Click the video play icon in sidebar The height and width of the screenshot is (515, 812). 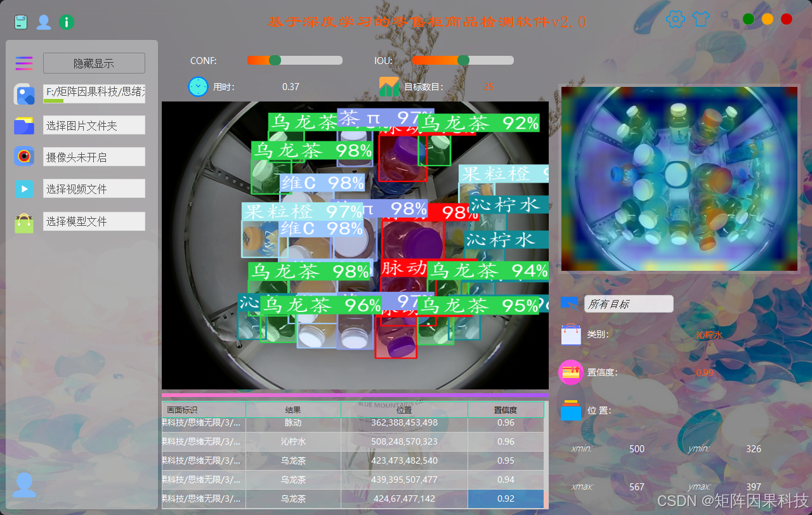tap(24, 188)
